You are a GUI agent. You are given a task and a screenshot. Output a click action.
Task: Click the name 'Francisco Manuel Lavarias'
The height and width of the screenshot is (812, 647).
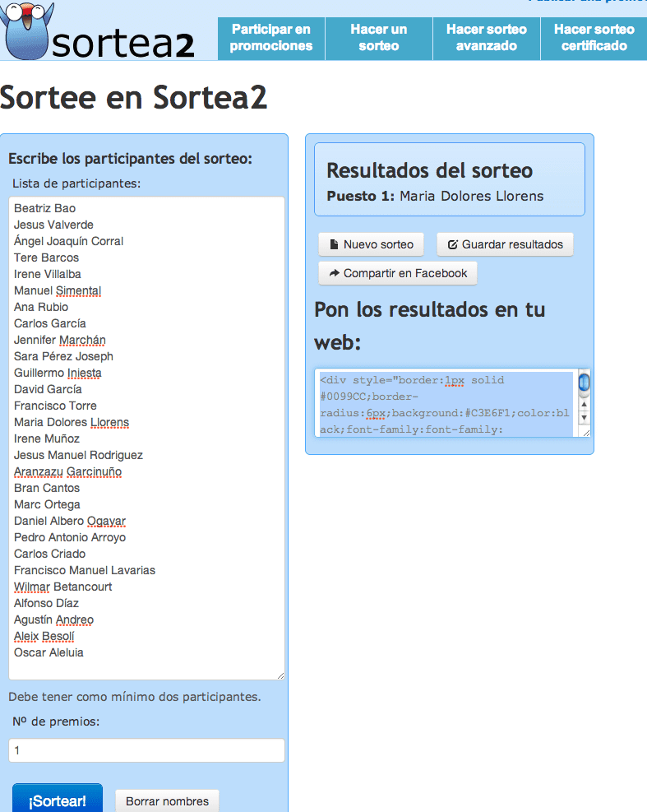85,571
